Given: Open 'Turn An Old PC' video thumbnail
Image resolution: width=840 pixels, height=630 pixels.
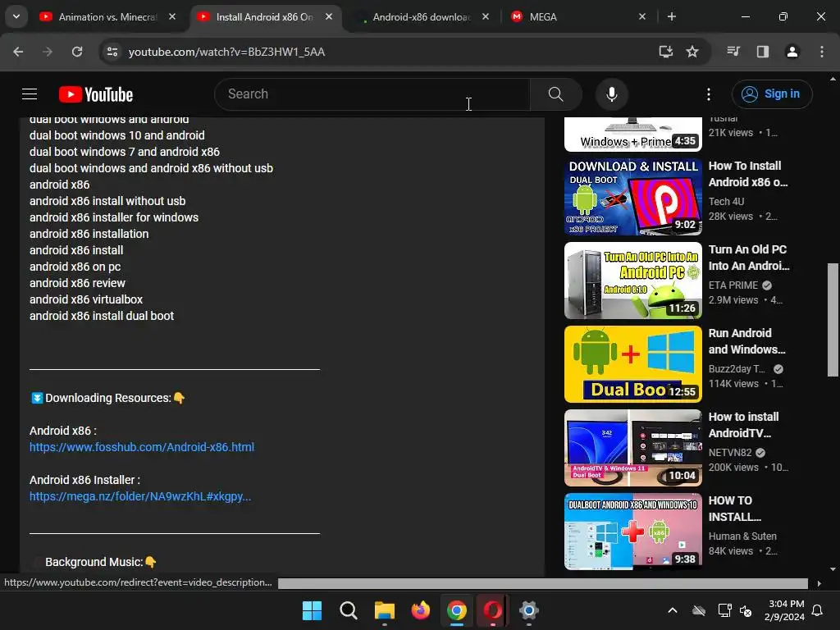Looking at the screenshot, I should tap(632, 281).
